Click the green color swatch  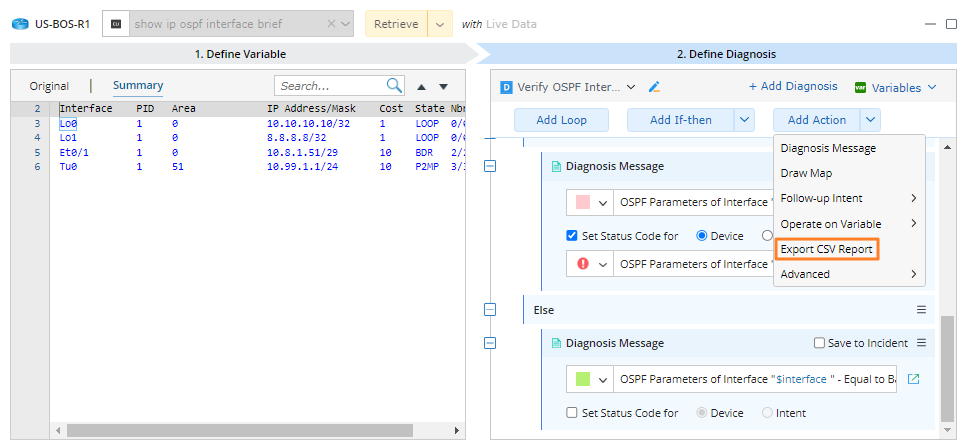pyautogui.click(x=580, y=379)
